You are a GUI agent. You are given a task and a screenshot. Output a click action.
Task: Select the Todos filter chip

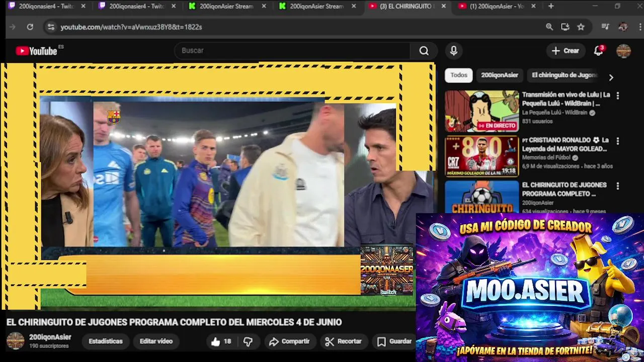459,75
